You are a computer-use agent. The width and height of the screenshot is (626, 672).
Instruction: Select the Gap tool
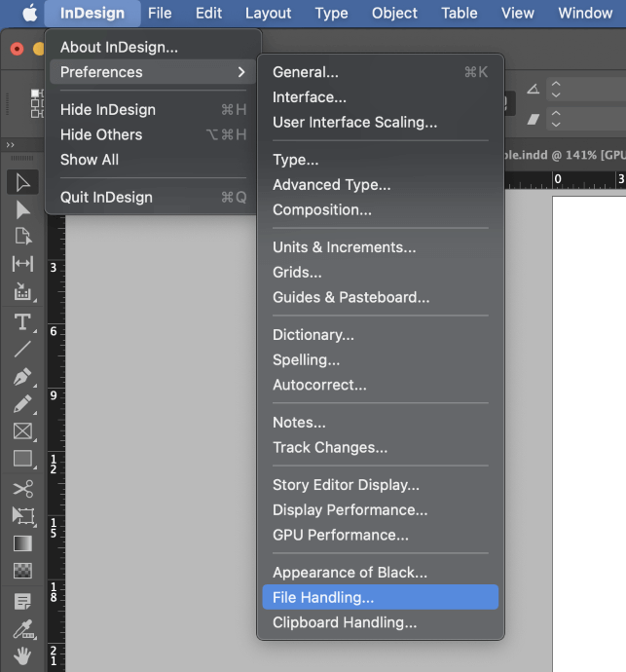[22, 263]
